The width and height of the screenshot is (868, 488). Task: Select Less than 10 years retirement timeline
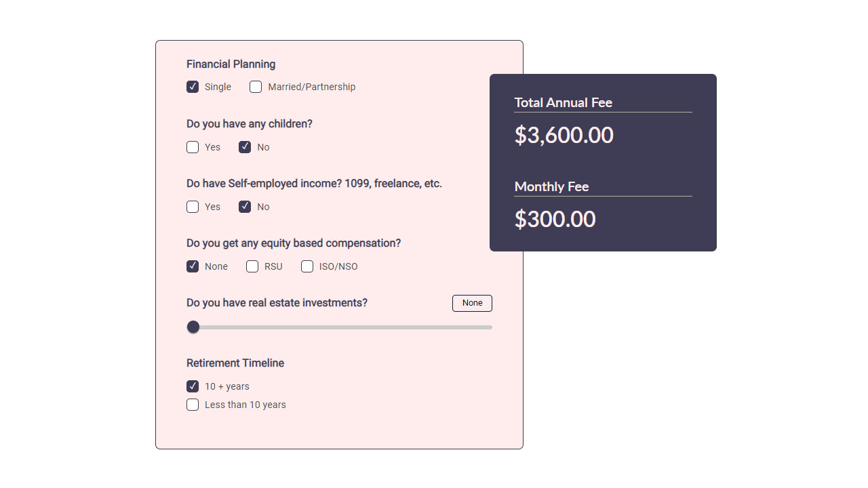(193, 405)
